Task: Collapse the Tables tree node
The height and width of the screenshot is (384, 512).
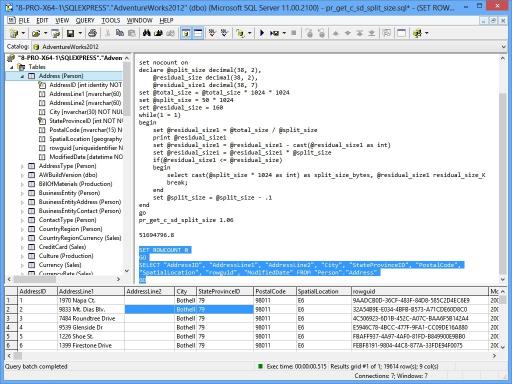Action: pos(12,67)
